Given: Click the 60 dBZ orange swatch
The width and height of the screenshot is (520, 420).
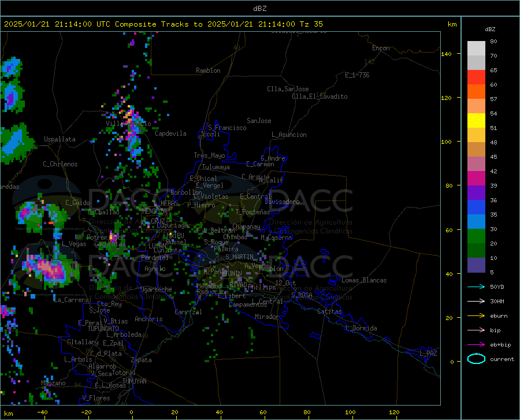Looking at the screenshot, I should tap(476, 91).
